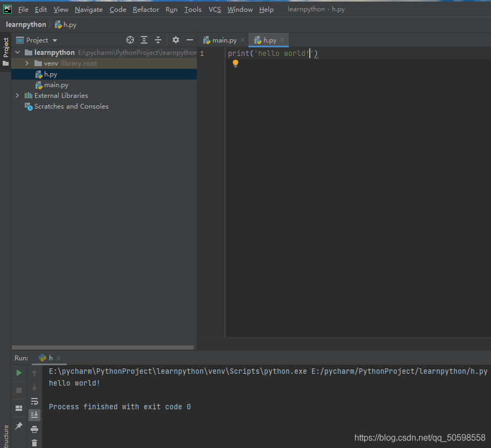Click the yellow lightbulb intention icon
This screenshot has height=448, width=491.
(235, 63)
